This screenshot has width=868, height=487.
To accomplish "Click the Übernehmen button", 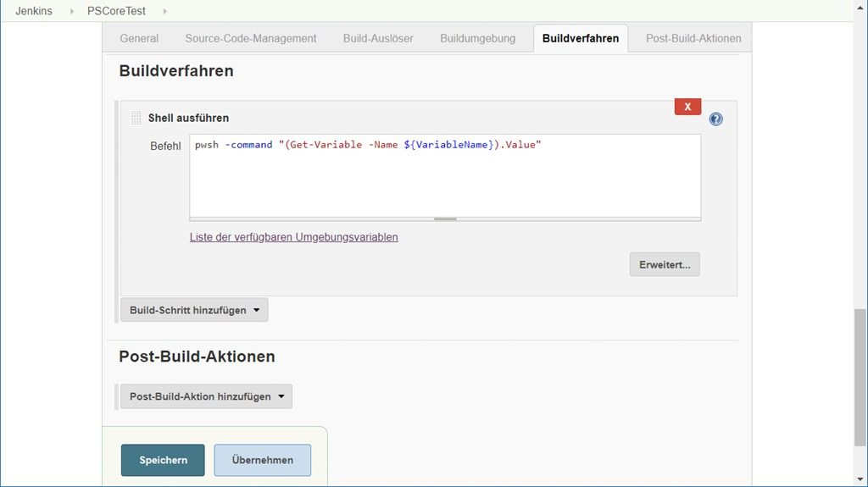I will (x=262, y=460).
